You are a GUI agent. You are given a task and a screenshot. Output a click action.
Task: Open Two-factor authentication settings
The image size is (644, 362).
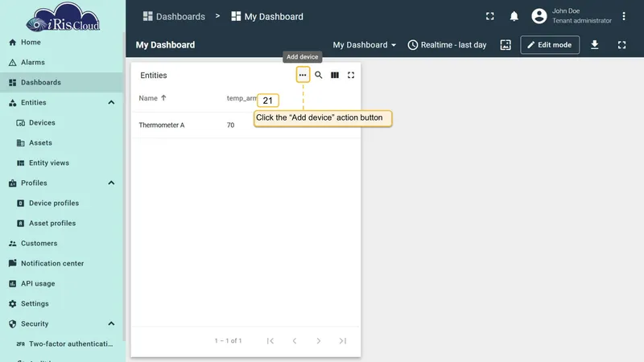pos(62,344)
